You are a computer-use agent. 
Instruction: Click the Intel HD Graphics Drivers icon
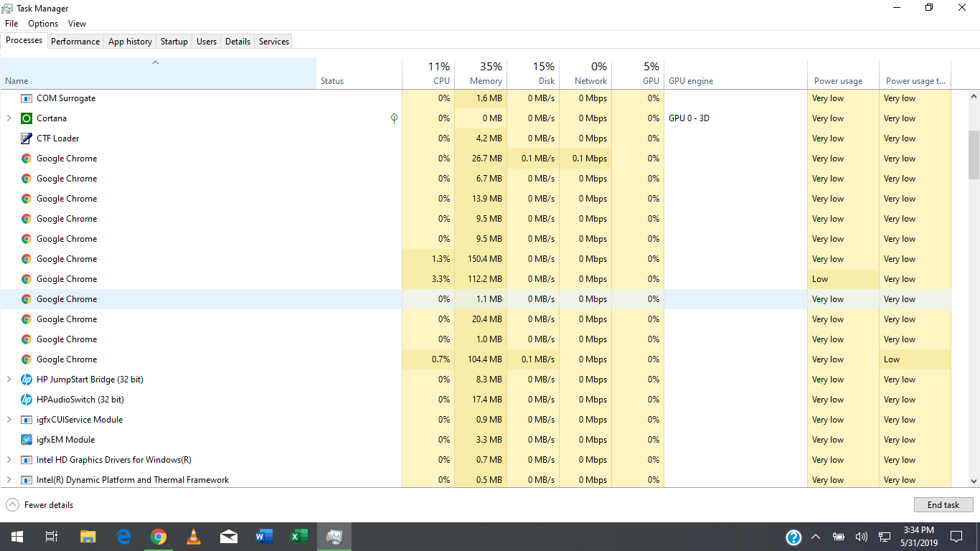click(27, 460)
